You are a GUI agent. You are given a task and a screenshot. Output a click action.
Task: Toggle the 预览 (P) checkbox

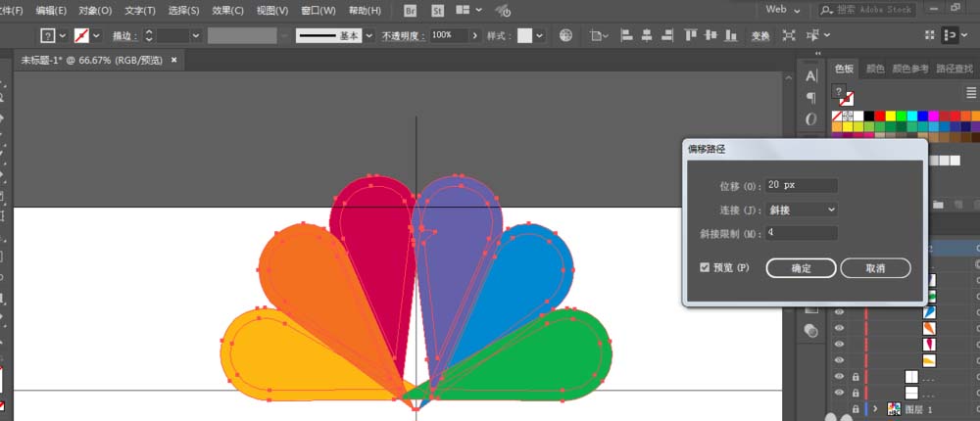point(705,268)
